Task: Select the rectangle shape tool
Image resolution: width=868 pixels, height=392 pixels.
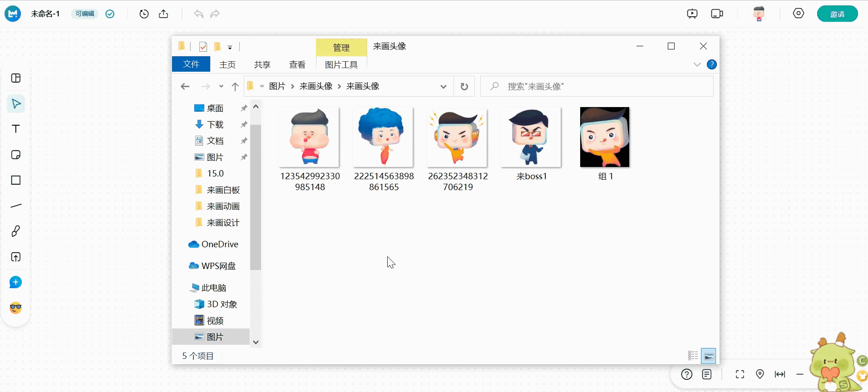Action: [16, 180]
